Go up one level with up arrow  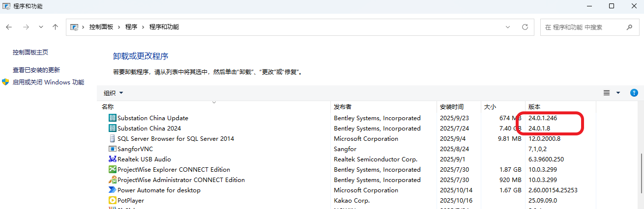56,27
